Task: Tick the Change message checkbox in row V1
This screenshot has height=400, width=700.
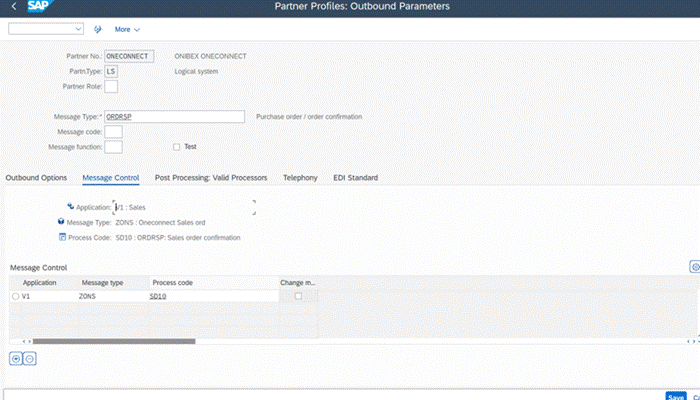Action: point(297,296)
